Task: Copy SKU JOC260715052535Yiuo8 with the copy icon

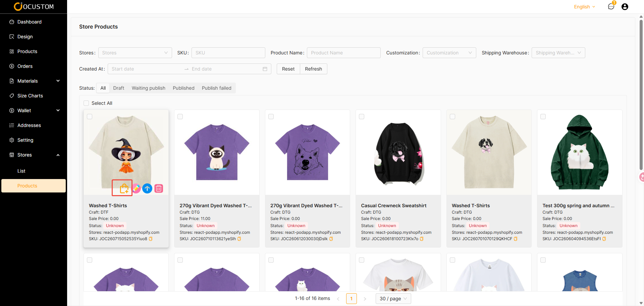Action: tap(151, 239)
